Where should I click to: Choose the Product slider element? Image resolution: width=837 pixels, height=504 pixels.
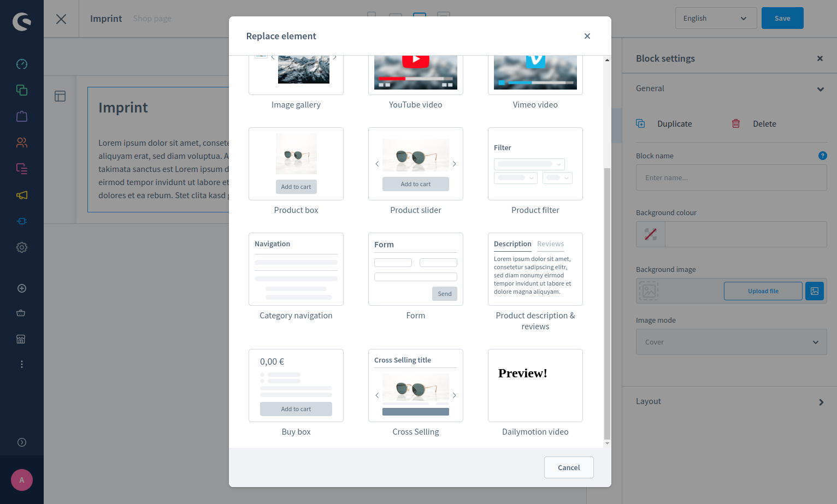click(415, 164)
